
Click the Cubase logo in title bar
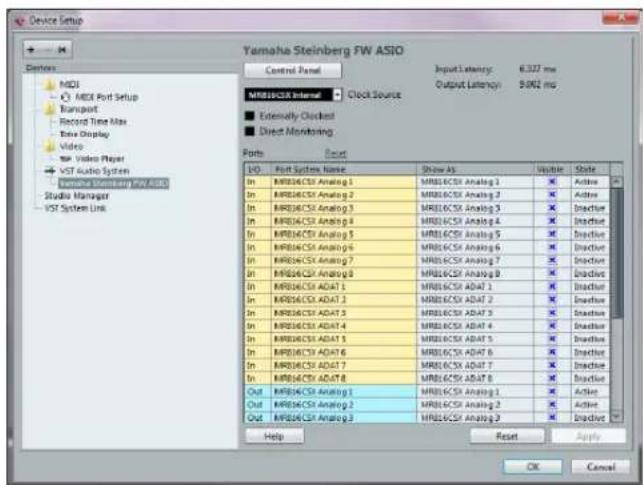click(x=19, y=20)
